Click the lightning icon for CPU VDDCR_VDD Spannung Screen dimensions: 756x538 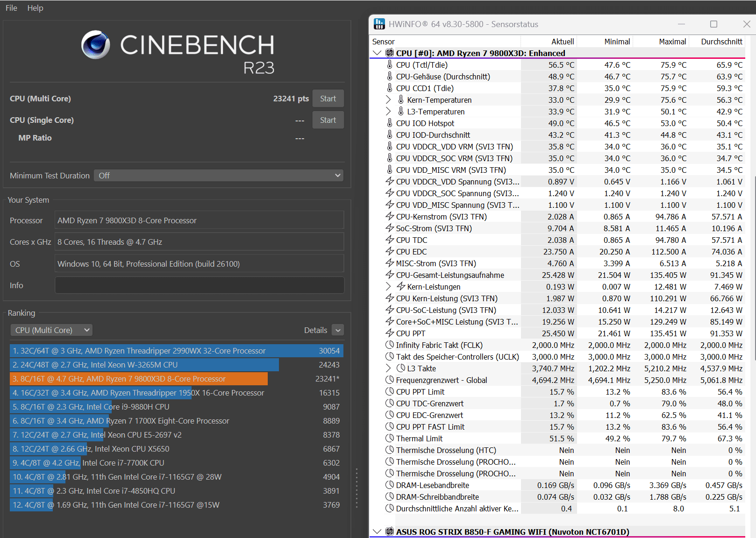(390, 182)
